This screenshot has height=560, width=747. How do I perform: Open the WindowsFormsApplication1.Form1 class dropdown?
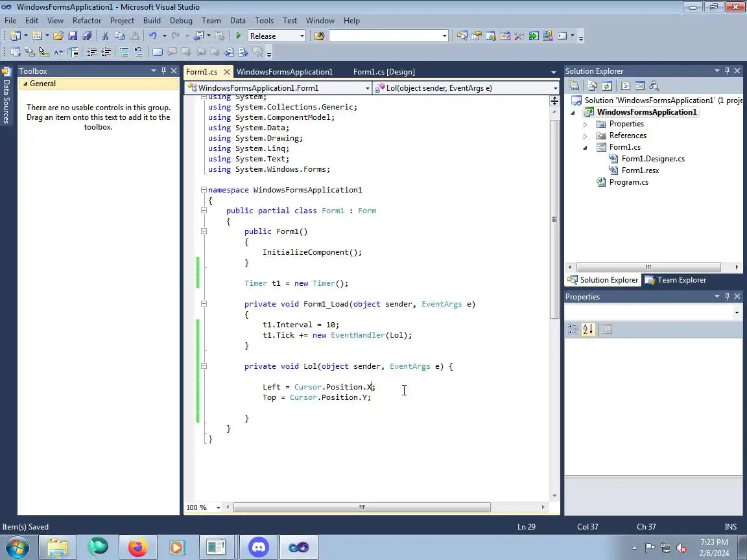tap(367, 88)
